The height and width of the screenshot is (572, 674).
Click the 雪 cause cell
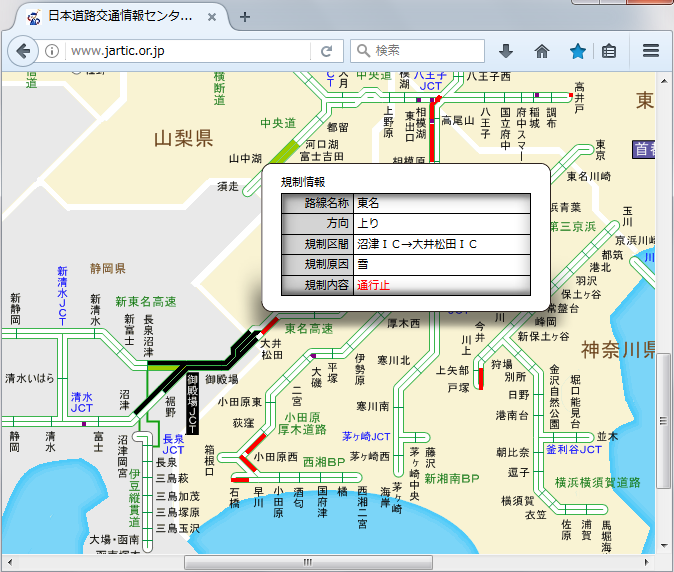click(x=442, y=264)
